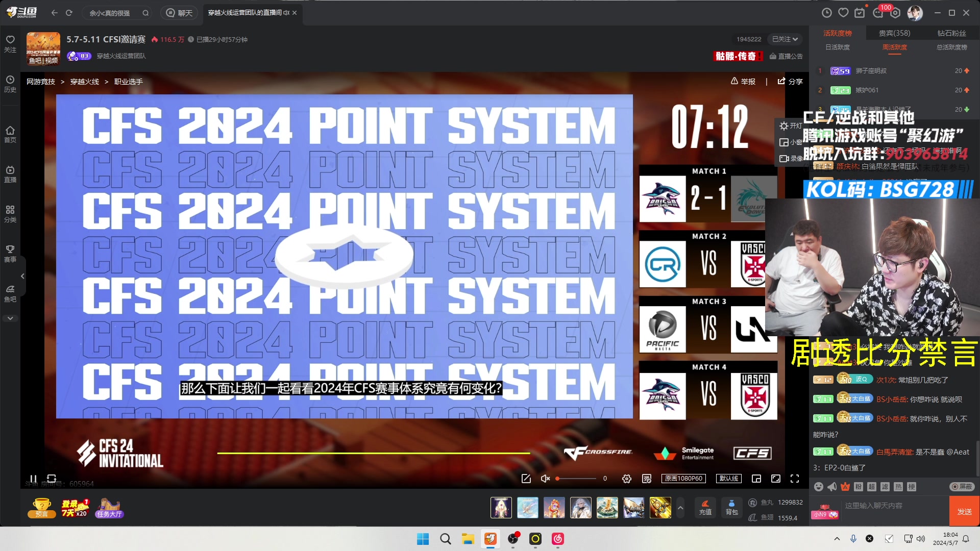Open Windows Start menu
The height and width of the screenshot is (551, 980).
pyautogui.click(x=423, y=539)
